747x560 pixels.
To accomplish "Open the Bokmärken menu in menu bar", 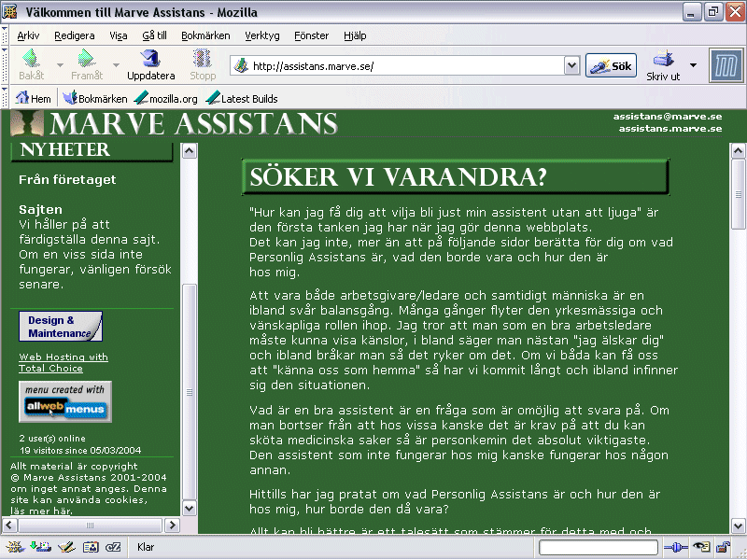I will point(205,35).
